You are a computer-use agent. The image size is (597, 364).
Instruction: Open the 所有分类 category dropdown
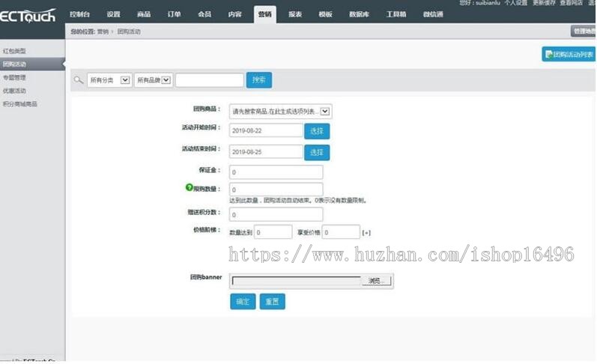click(x=109, y=80)
